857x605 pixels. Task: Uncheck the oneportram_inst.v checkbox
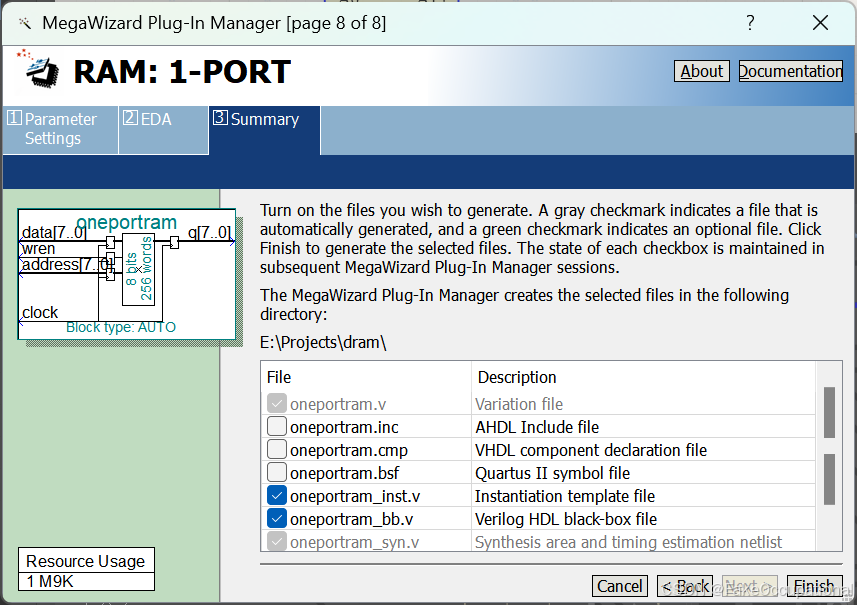tap(277, 496)
